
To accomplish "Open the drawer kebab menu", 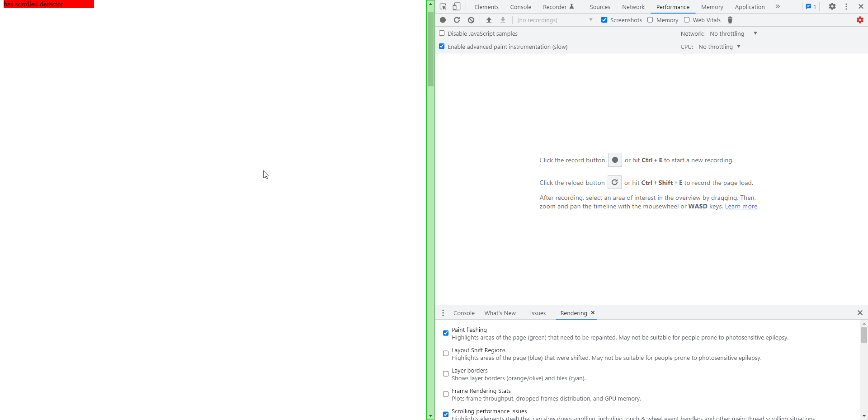I will tap(443, 313).
